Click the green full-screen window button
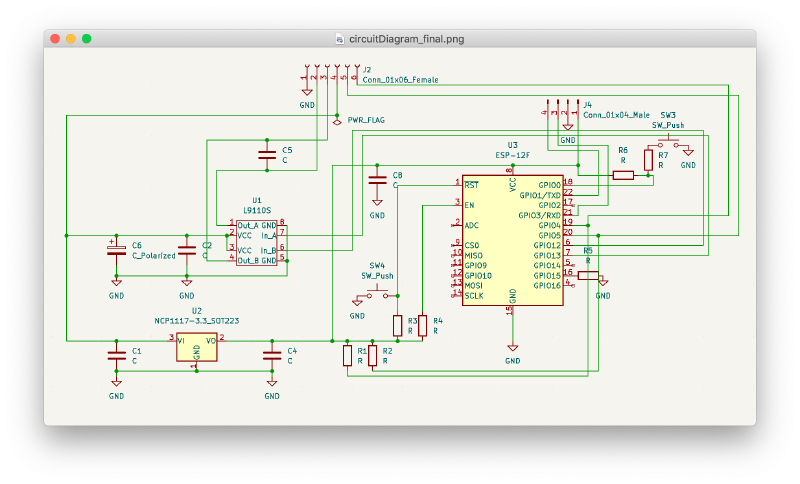 click(87, 39)
